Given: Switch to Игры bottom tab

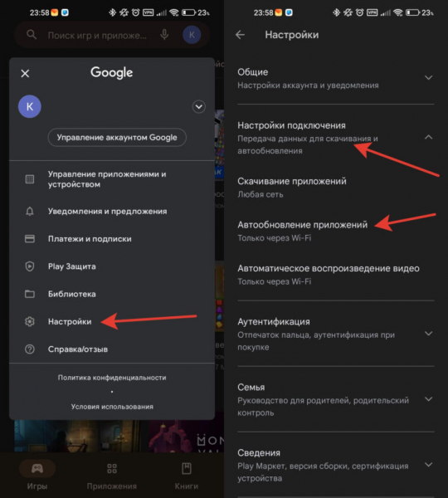Looking at the screenshot, I should 37,476.
